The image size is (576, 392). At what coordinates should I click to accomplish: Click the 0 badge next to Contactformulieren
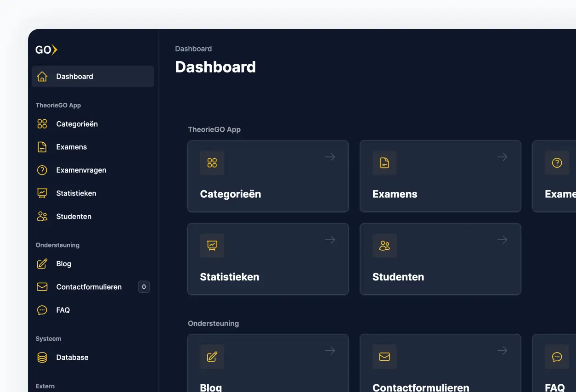143,286
